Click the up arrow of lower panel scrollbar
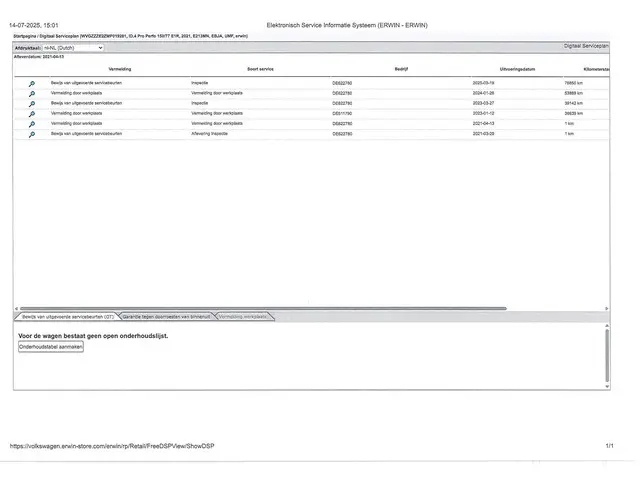 [x=607, y=326]
